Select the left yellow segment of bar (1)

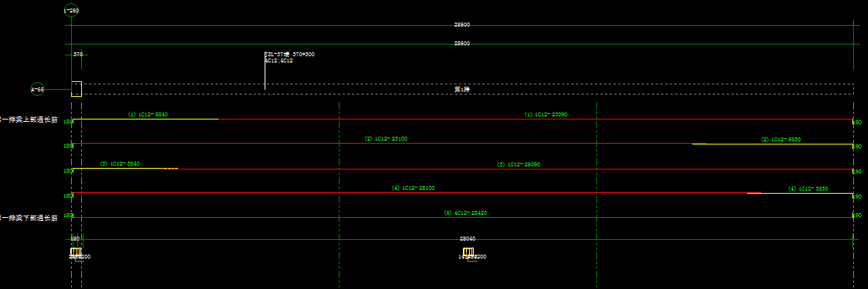146,119
